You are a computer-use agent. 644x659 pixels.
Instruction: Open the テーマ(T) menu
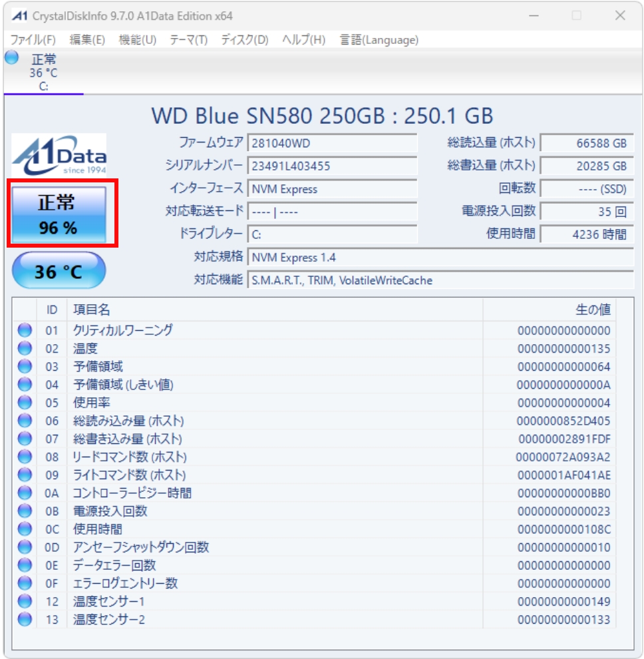pyautogui.click(x=189, y=40)
